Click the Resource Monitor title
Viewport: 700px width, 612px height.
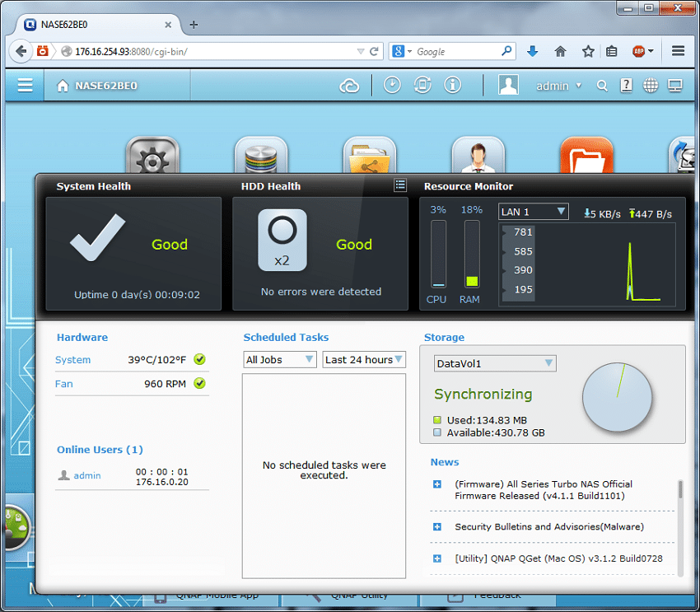[x=469, y=187]
